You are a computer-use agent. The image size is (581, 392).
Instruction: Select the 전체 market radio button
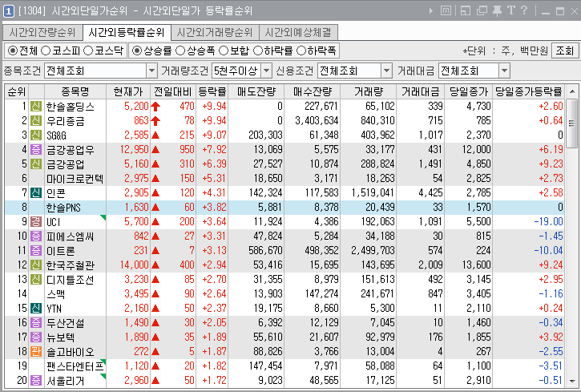click(x=12, y=51)
